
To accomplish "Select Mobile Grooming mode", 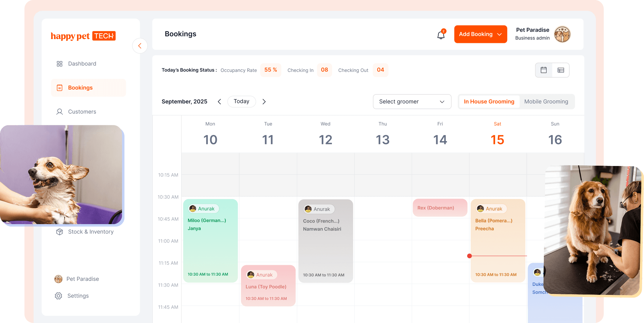I will (546, 102).
